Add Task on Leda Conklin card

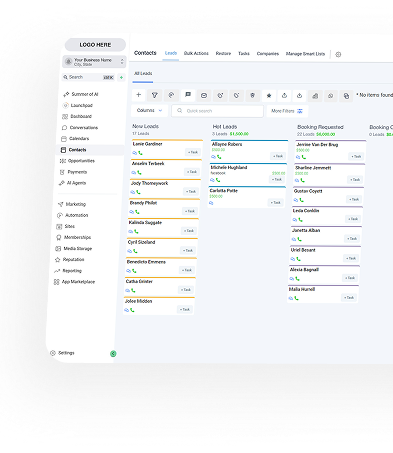point(353,219)
